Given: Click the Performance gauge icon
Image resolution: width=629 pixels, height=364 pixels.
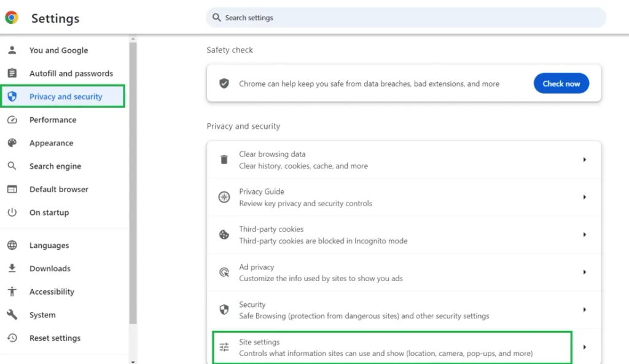Looking at the screenshot, I should point(12,120).
